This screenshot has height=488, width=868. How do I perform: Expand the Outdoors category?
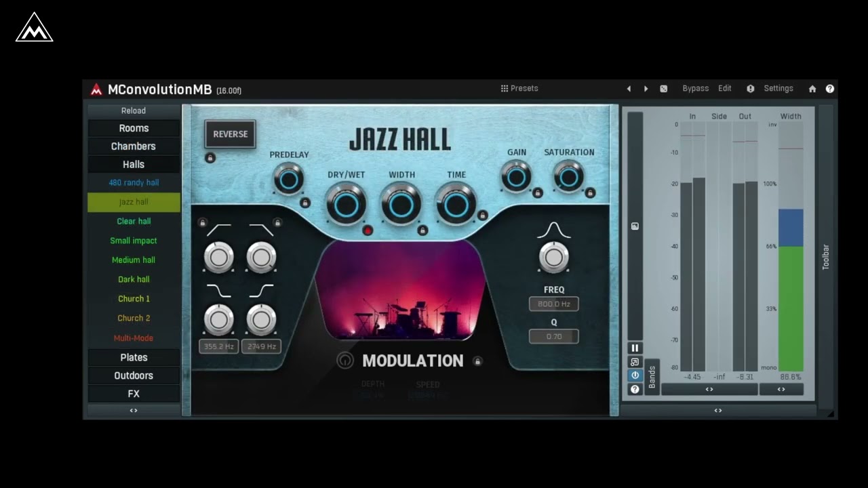(134, 376)
